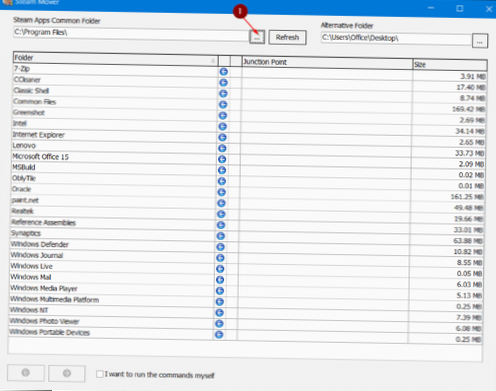Click the blue arrow icon for Windows Photo Viewer
The image size is (496, 391).
pos(219,323)
